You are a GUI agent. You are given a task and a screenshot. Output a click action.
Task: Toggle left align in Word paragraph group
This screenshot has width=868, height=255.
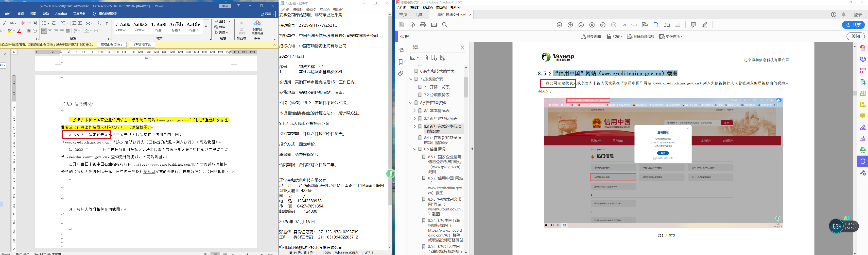(44, 31)
